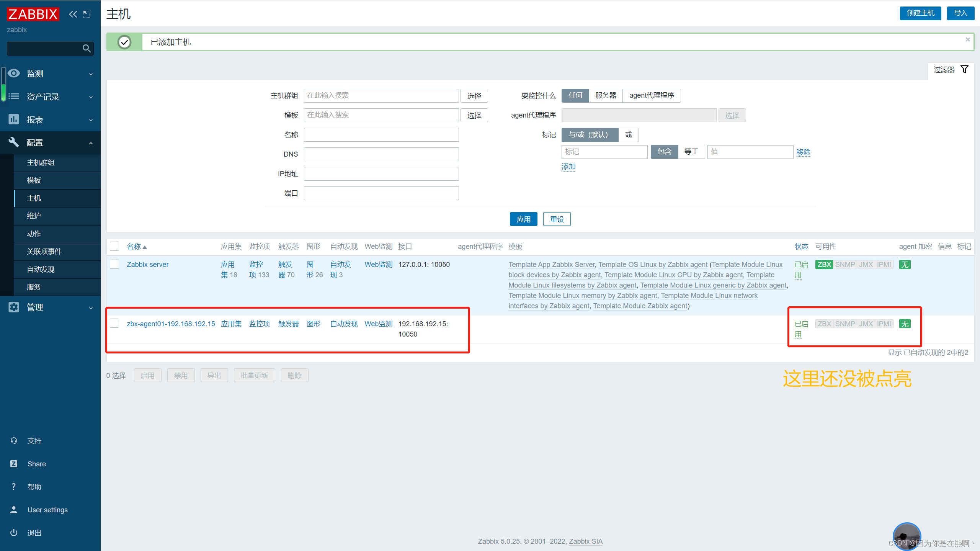Click the power icon for 退出
Image resolution: width=980 pixels, height=551 pixels.
point(14,533)
